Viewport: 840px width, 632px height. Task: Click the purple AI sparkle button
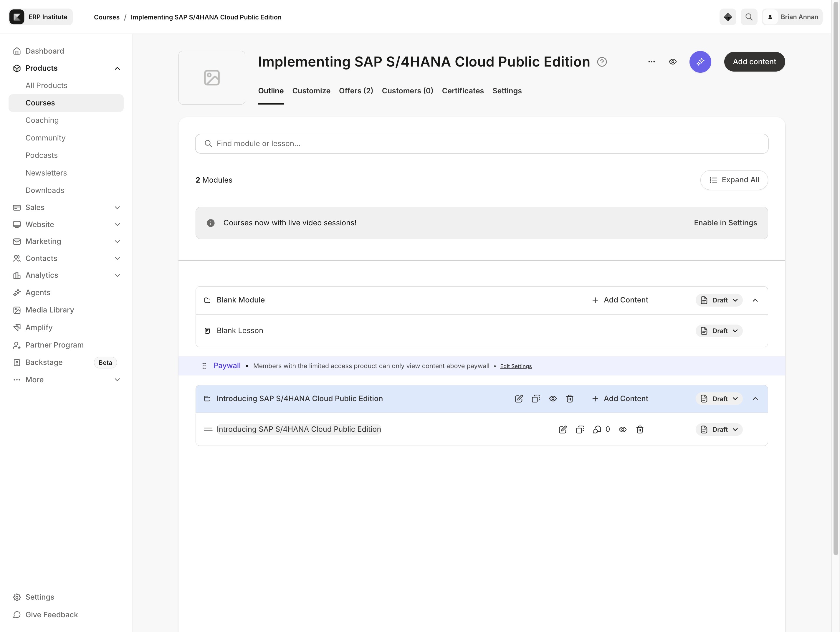(700, 62)
